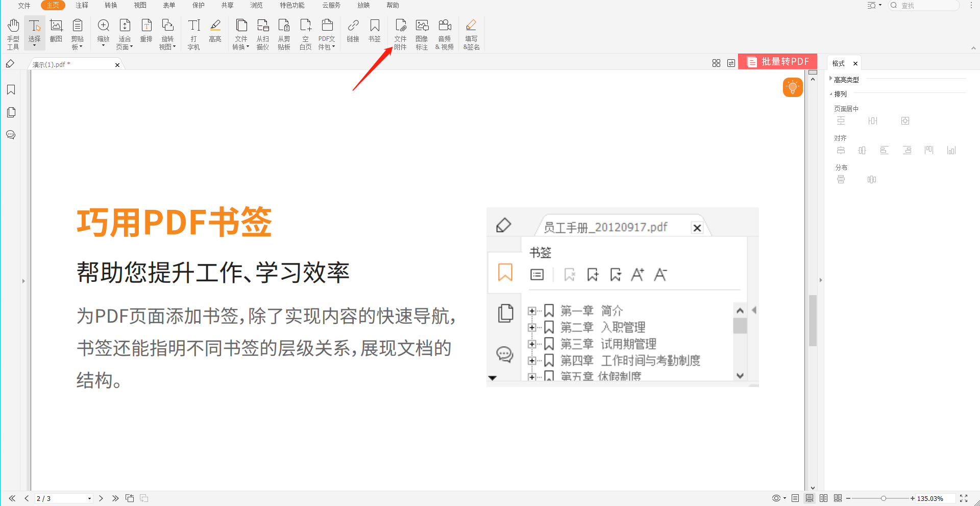Toggle the orange tip lightbulb
Screen dimensions: 980x506
pos(792,87)
